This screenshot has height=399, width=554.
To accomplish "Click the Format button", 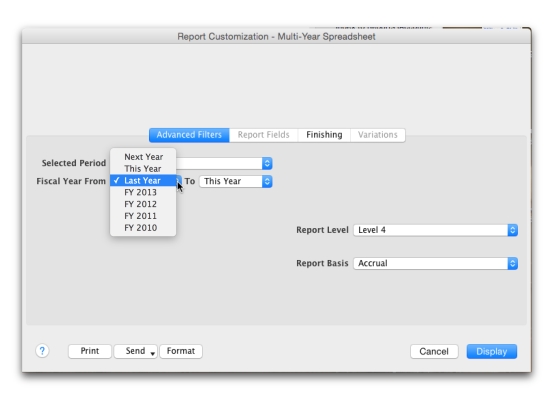I will tap(181, 351).
